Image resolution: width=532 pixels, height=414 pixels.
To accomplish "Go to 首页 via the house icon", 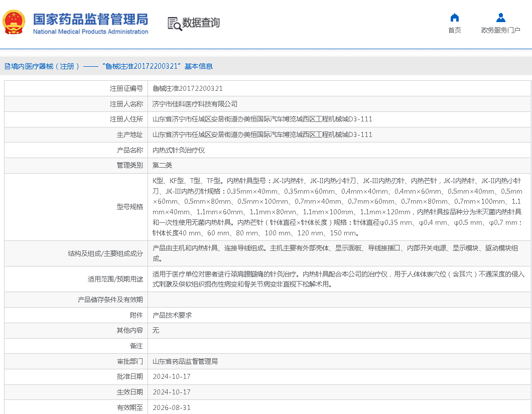I will pos(454,18).
